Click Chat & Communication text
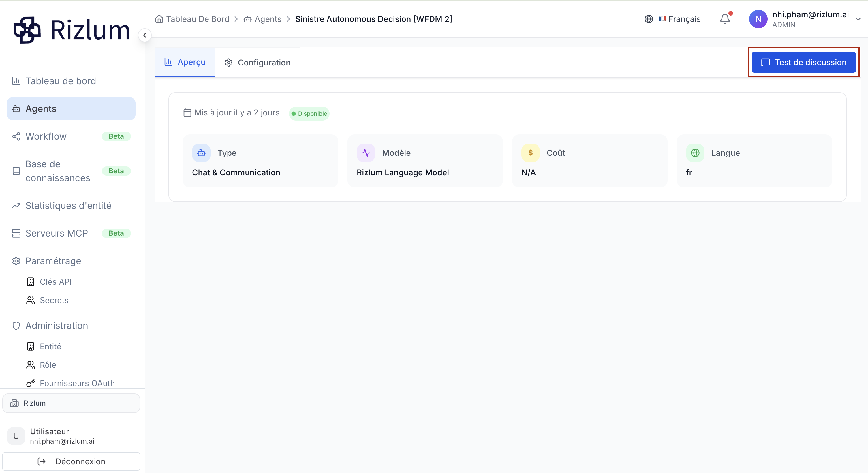 click(236, 172)
